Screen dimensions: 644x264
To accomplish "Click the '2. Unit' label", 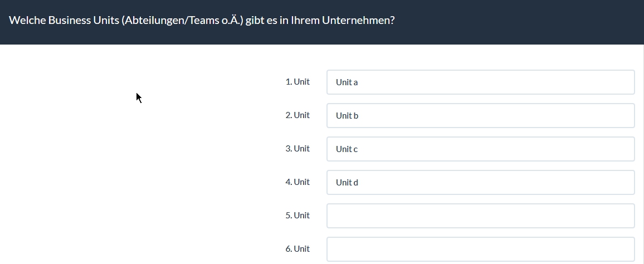I will (297, 115).
